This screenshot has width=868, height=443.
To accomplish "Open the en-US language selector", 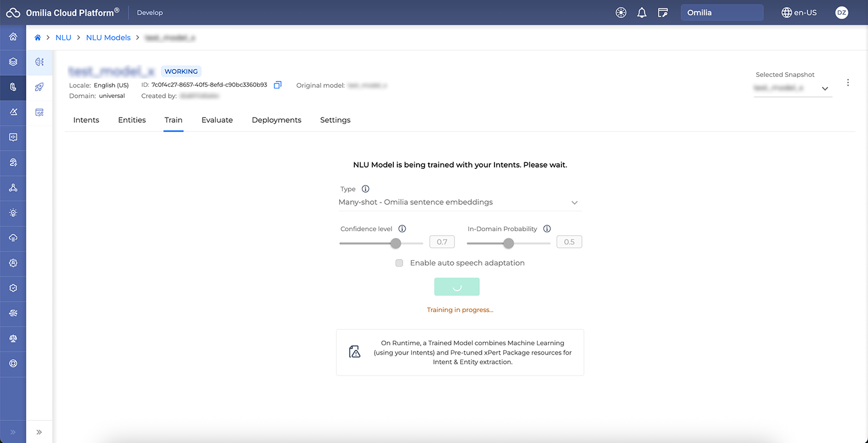I will point(799,13).
